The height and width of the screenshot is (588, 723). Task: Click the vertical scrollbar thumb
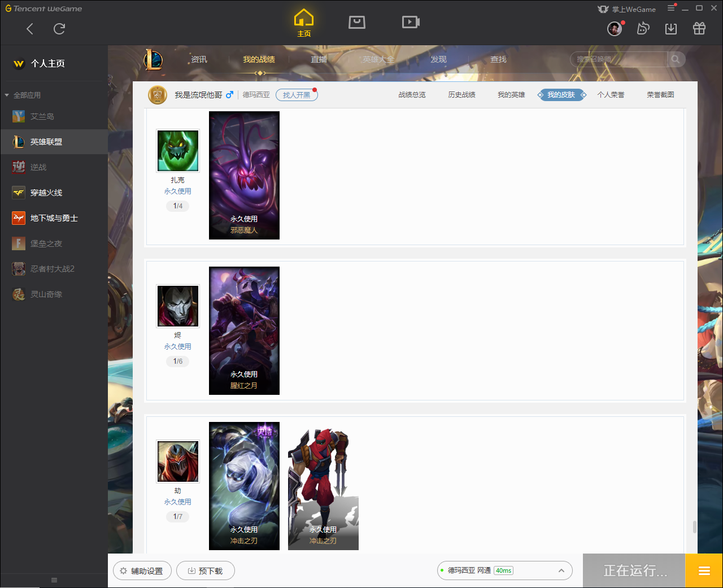click(x=694, y=527)
